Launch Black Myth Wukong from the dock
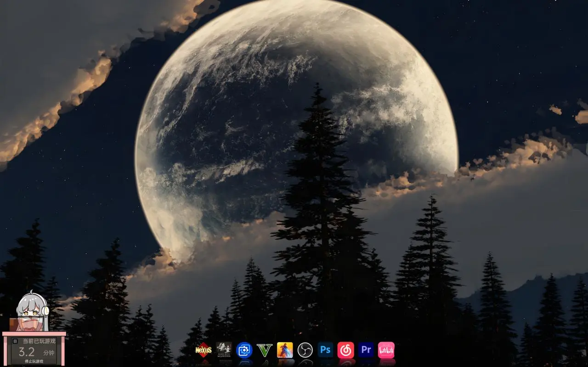Viewport: 588px width, 367px height. point(224,350)
